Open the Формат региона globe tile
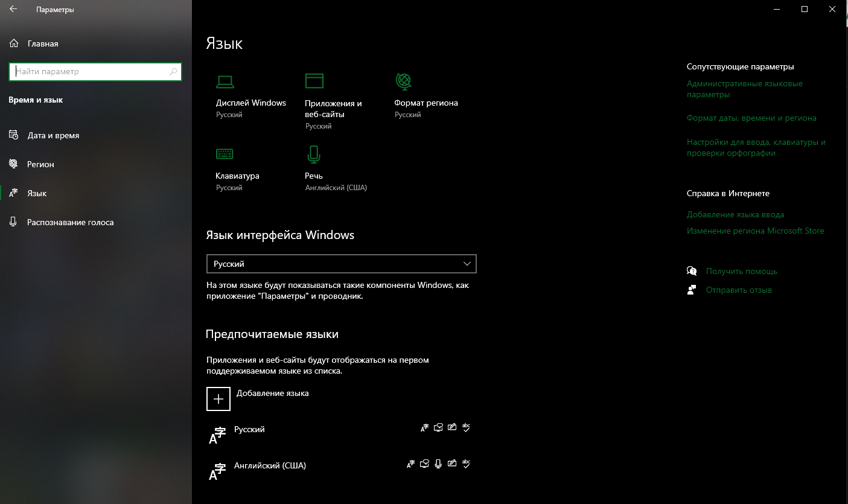The width and height of the screenshot is (848, 504). point(426,95)
